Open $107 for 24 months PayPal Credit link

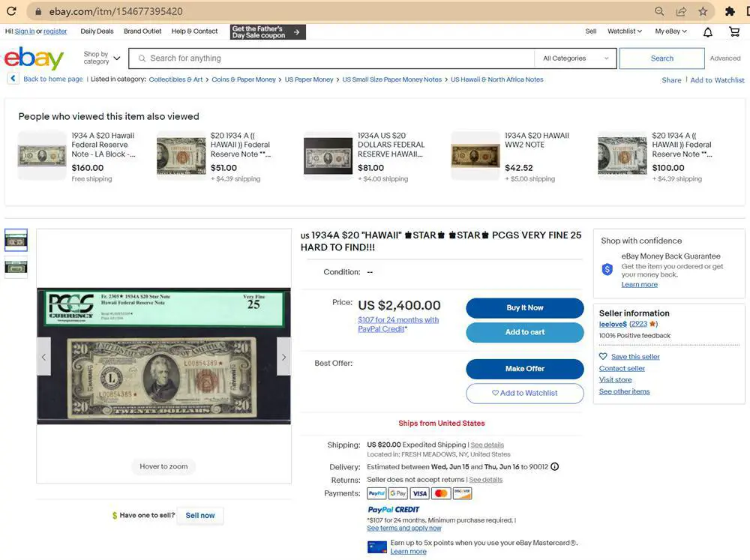(x=398, y=325)
